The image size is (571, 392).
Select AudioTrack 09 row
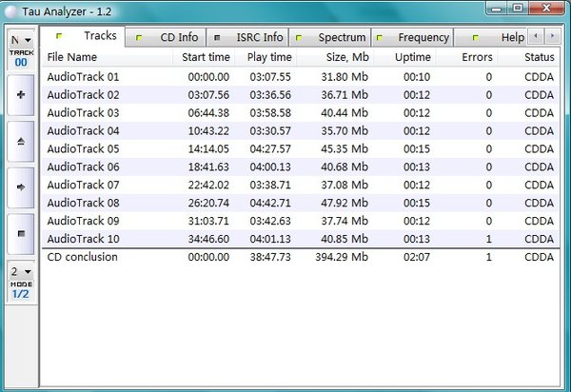point(301,221)
